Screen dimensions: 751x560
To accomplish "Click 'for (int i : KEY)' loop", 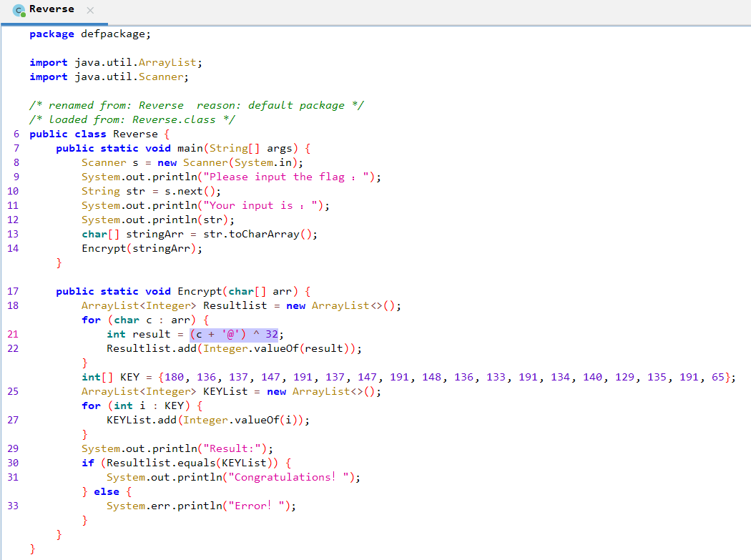I will click(142, 406).
